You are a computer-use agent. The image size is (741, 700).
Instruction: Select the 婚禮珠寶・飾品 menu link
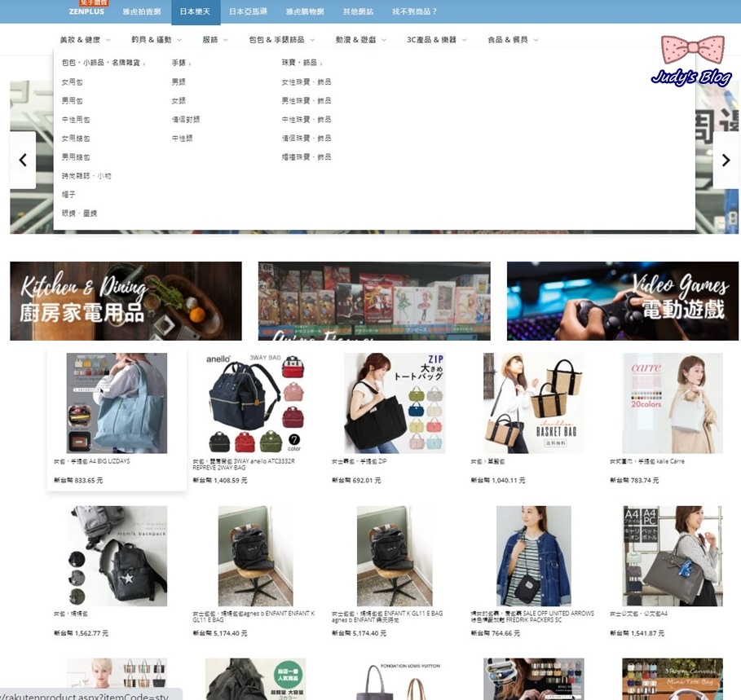click(x=307, y=156)
